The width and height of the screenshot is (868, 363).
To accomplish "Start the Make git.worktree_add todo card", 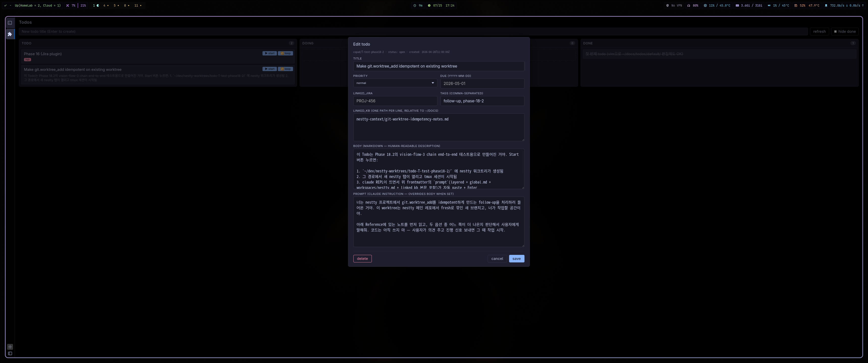I will point(269,69).
